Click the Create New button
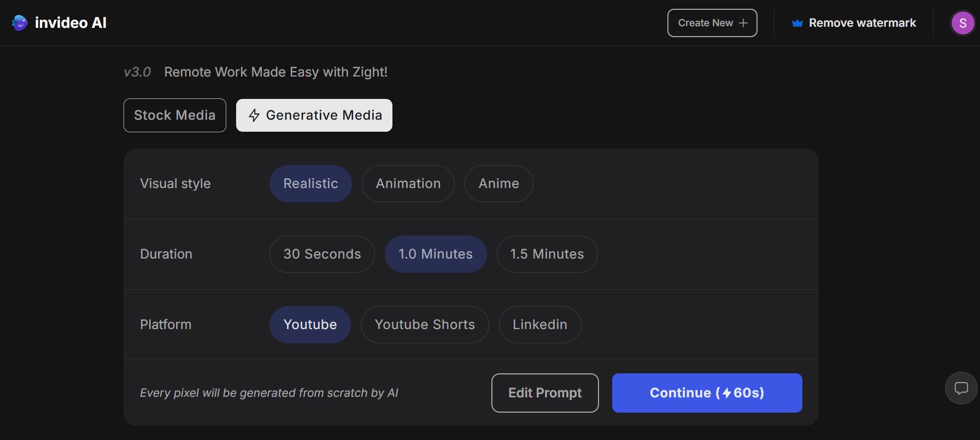This screenshot has height=440, width=980. pos(712,23)
